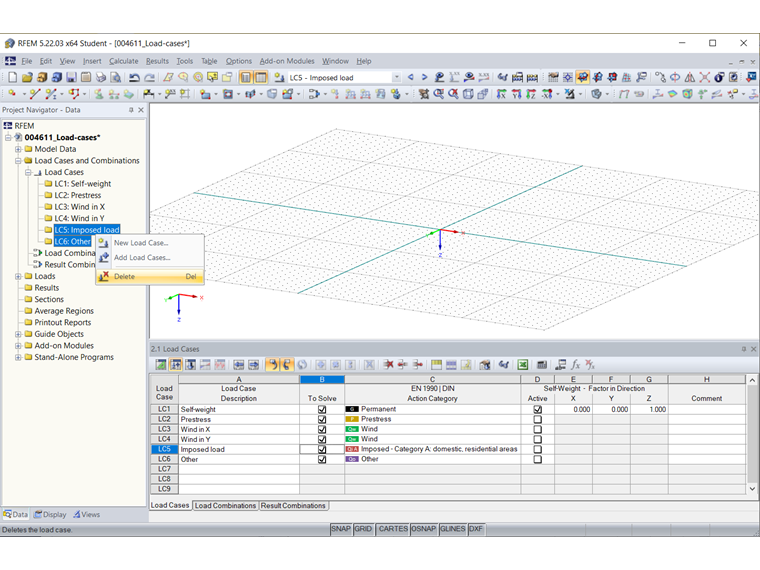Image resolution: width=760 pixels, height=570 pixels.
Task: Click the view in X direction icon
Action: (x=502, y=94)
